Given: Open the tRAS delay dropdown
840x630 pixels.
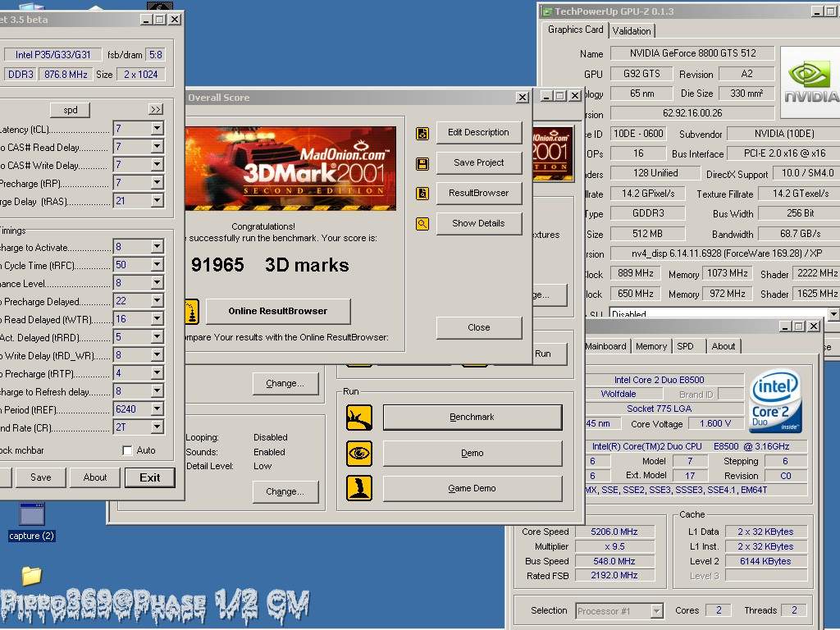Looking at the screenshot, I should coord(157,201).
